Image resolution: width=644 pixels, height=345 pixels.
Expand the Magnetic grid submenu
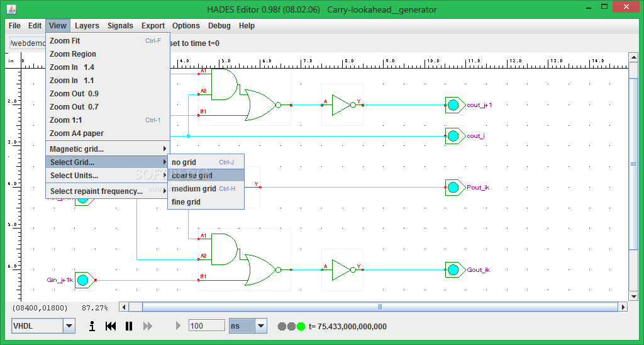coord(108,149)
